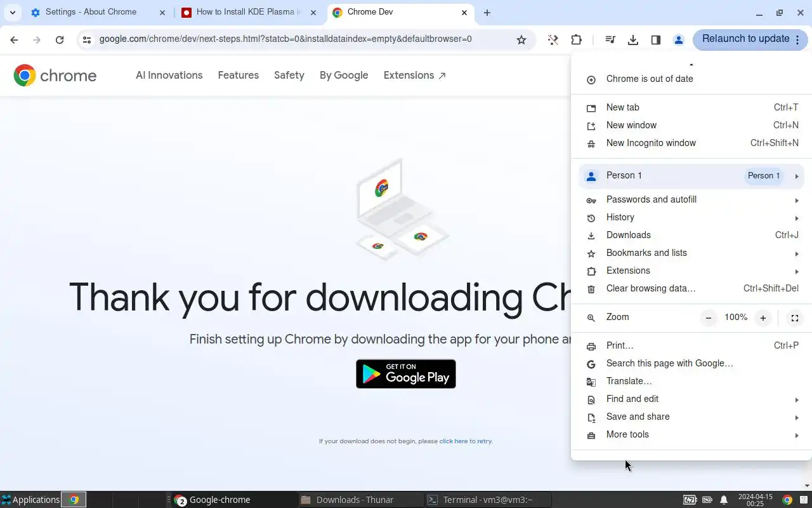The height and width of the screenshot is (508, 812).
Task: Open By Google navigation link
Action: (344, 76)
